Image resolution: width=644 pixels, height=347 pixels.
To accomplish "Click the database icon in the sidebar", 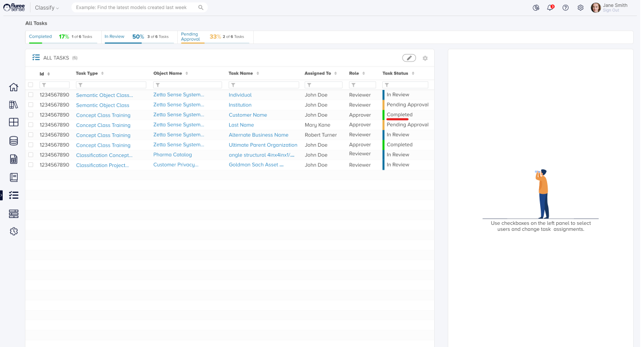I will click(14, 141).
